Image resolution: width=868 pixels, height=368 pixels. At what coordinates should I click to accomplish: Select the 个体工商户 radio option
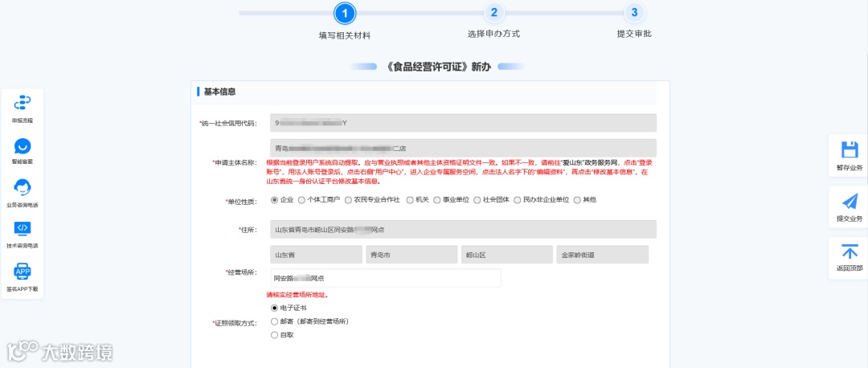(x=301, y=200)
